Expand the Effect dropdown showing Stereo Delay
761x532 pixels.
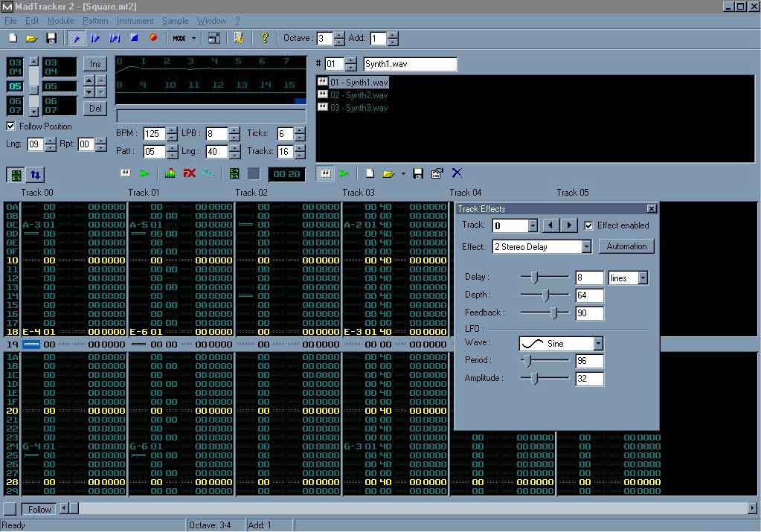[586, 246]
